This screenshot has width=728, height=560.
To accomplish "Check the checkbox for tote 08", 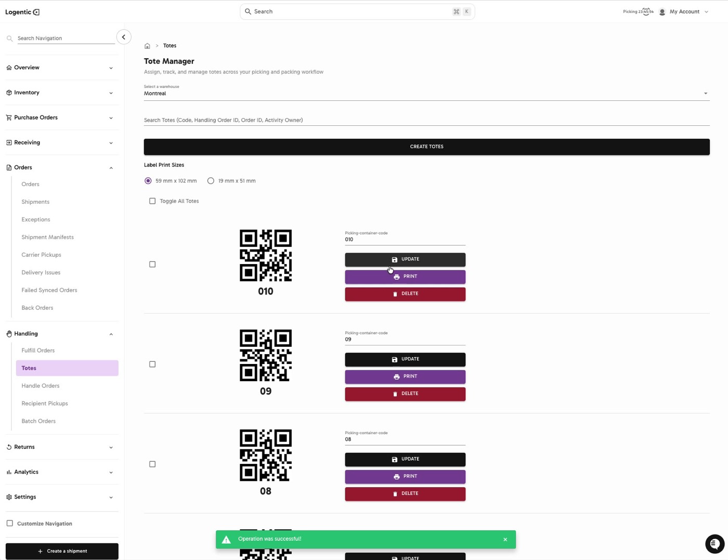I will point(152,464).
